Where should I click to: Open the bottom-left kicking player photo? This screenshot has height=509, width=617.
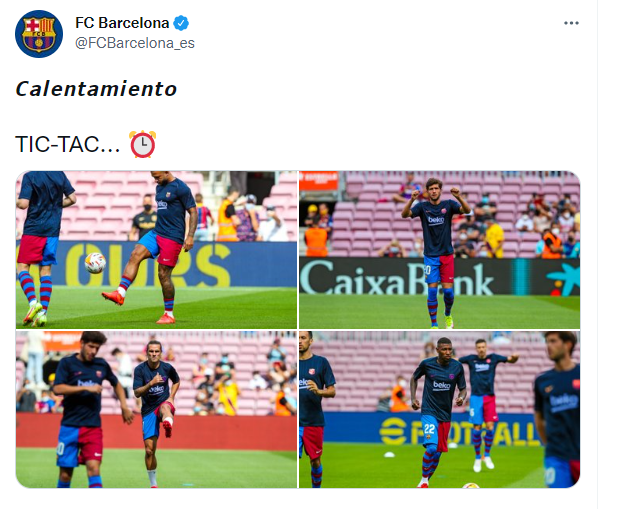pos(156,409)
